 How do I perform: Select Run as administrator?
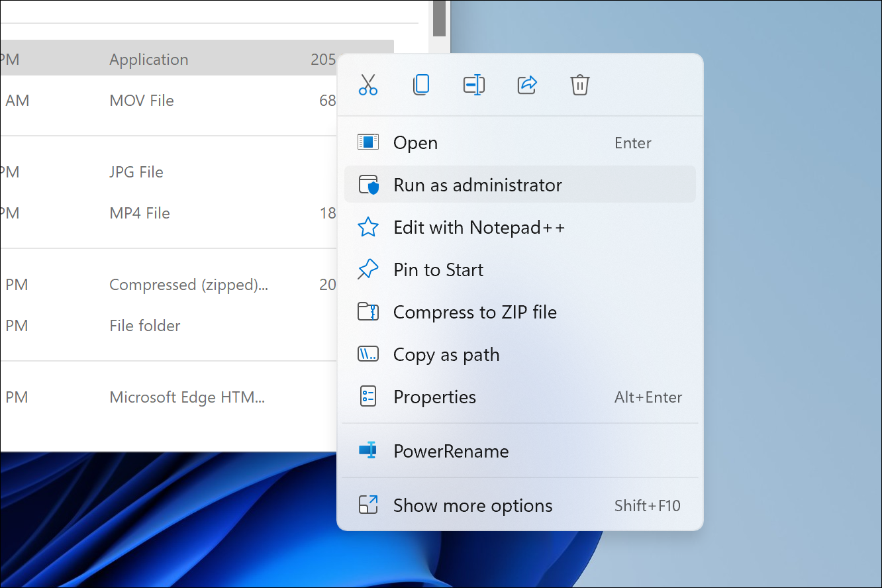[x=477, y=185]
